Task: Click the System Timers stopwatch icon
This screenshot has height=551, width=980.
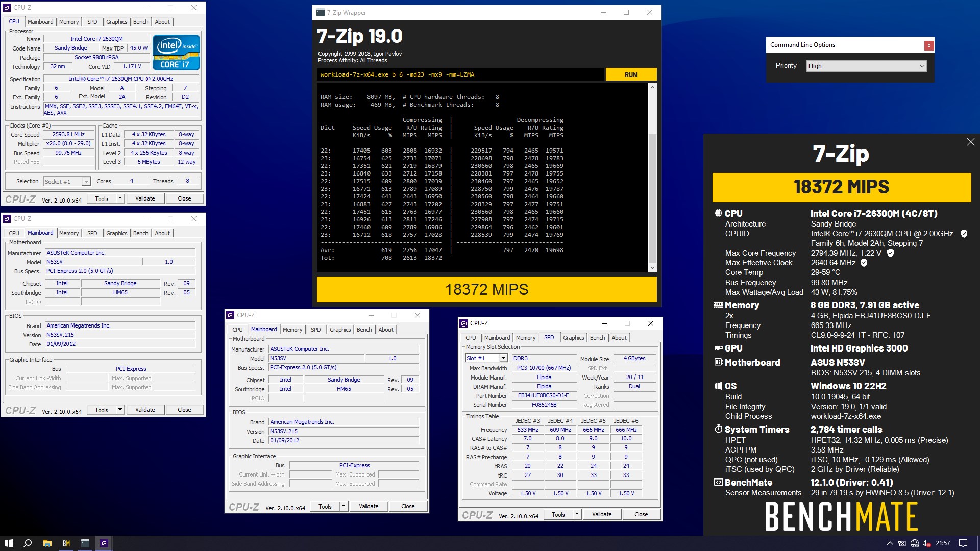Action: pyautogui.click(x=718, y=429)
